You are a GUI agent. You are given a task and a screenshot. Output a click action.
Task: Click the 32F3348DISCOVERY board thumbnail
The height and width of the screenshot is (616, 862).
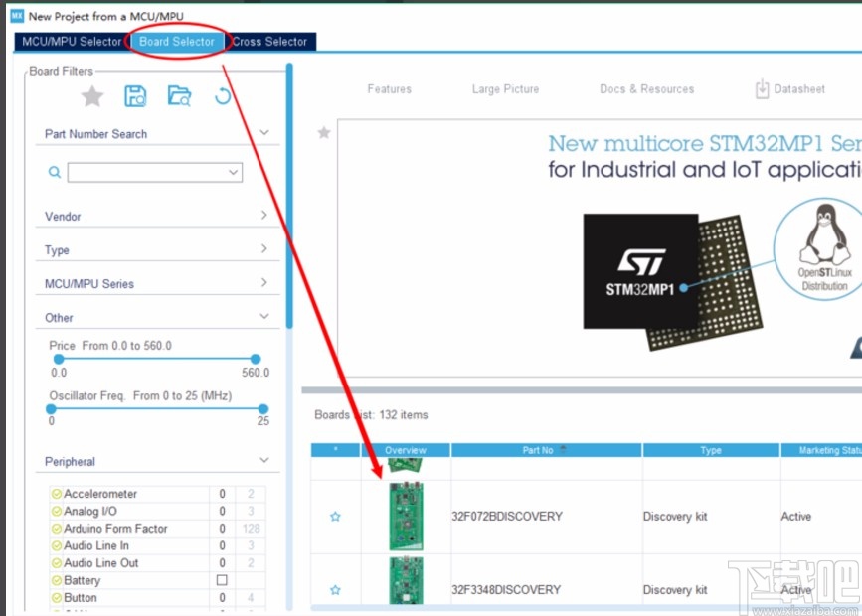407,581
